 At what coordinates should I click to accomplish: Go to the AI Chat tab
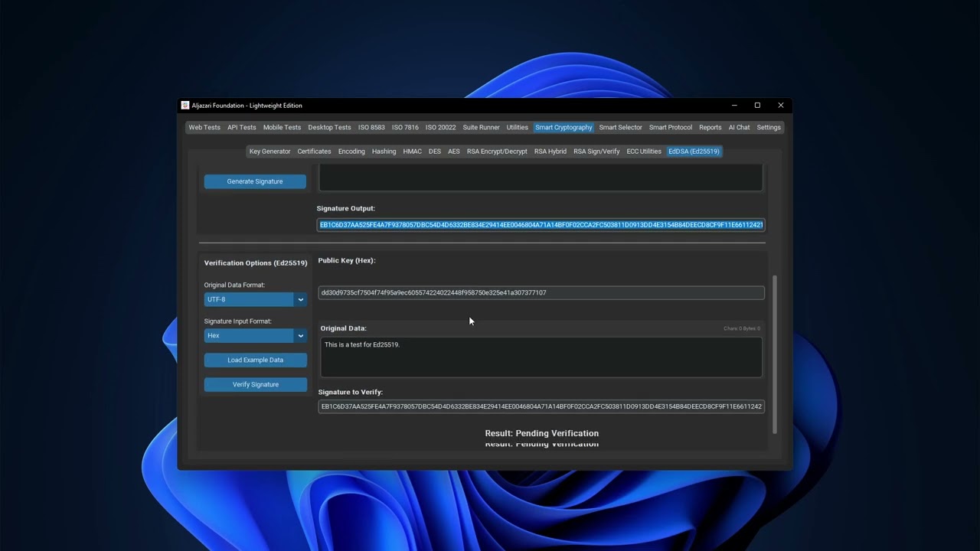739,128
